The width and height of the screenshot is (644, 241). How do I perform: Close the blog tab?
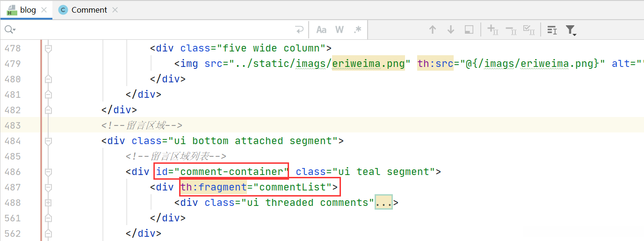pos(44,10)
